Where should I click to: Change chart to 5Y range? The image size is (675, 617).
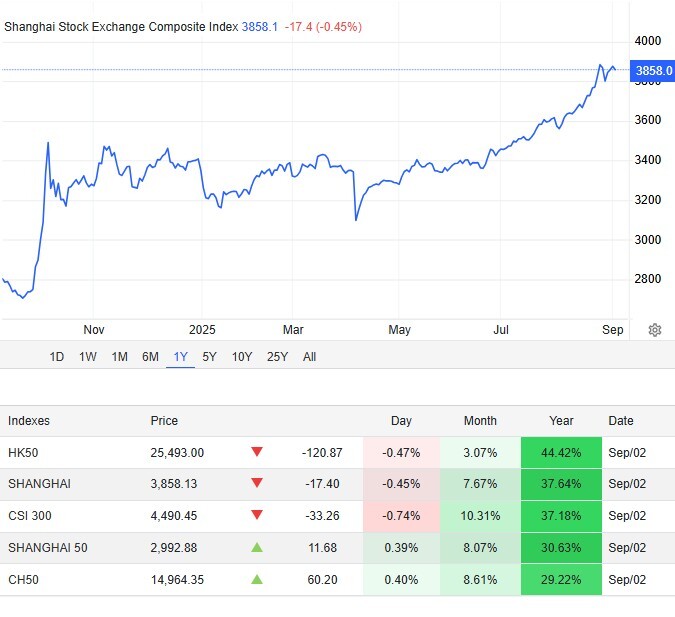pyautogui.click(x=209, y=357)
